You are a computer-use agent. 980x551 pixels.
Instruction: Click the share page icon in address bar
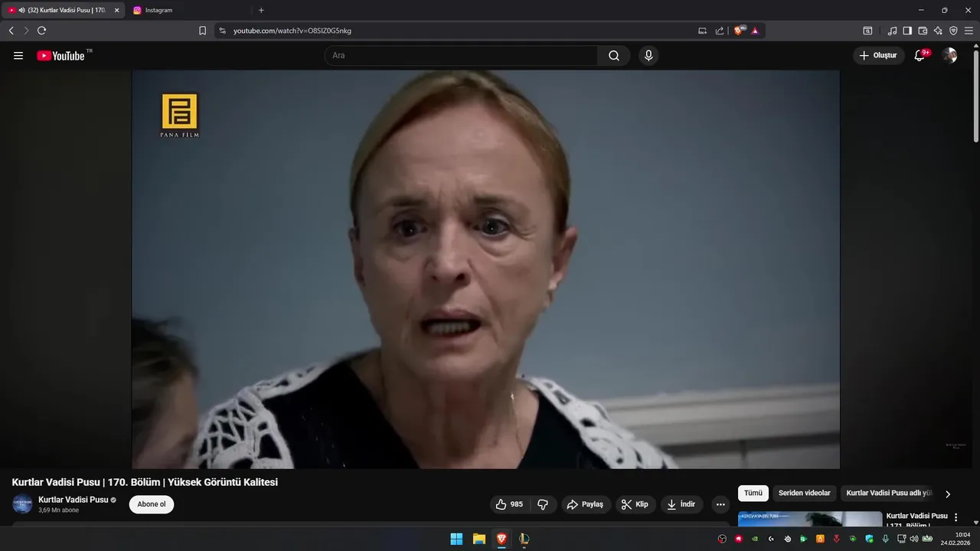click(720, 31)
